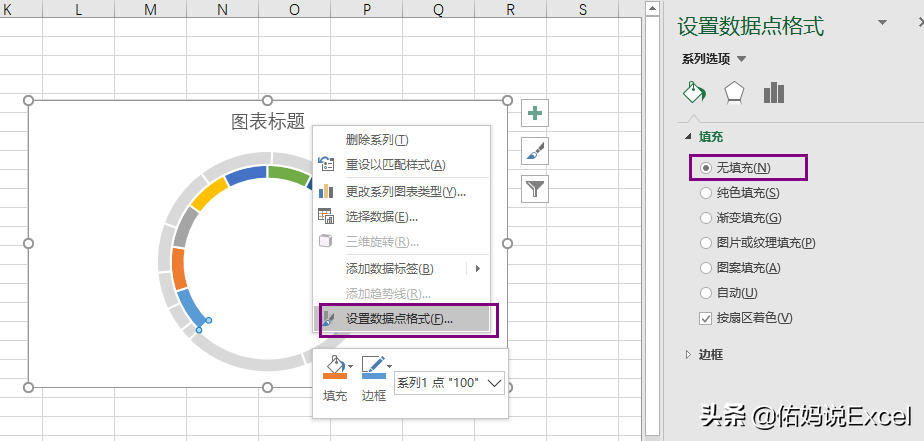Toggle the 按扇区着色(V) checkbox
Viewport: 924px width, 441px height.
point(705,318)
